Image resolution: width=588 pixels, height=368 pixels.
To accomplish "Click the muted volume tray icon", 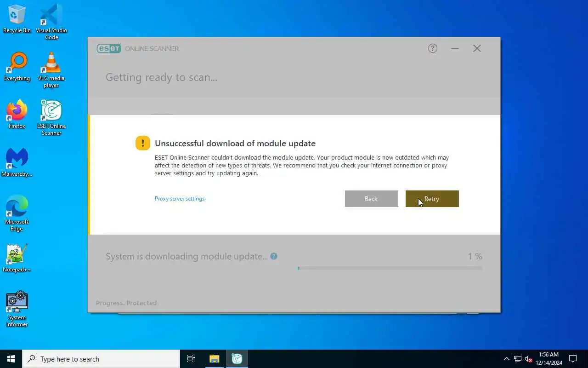I will [x=529, y=359].
